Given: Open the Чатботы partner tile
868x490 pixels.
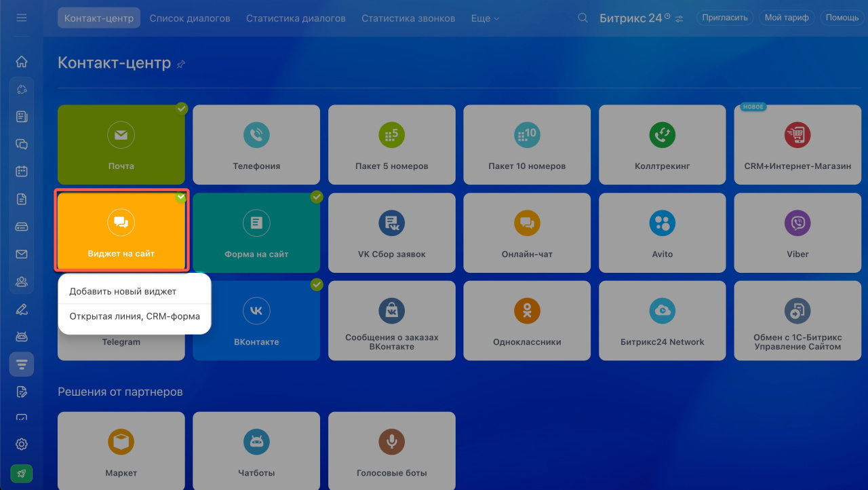Looking at the screenshot, I should click(256, 451).
